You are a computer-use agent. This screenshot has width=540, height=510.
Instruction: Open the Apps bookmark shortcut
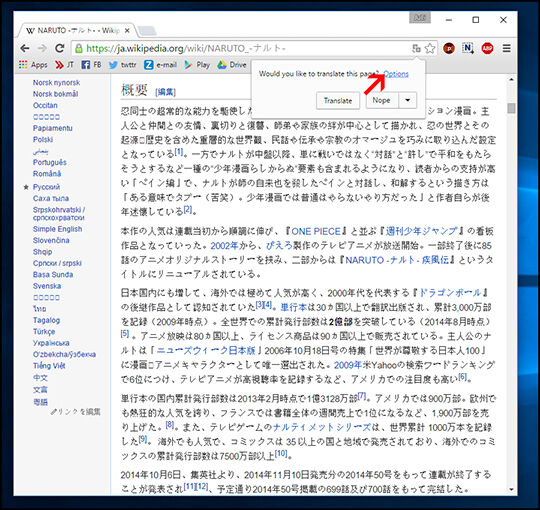point(33,65)
